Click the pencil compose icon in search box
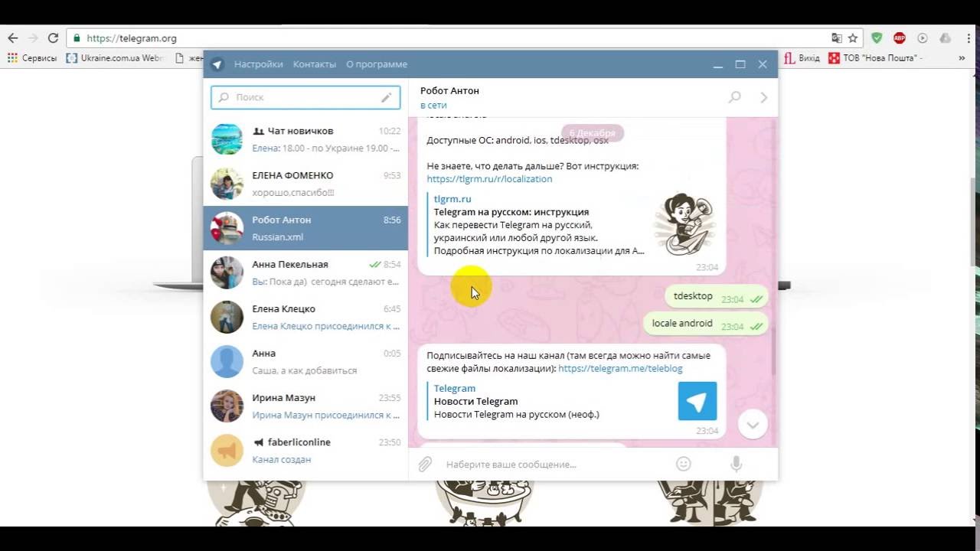The height and width of the screenshot is (551, 980). pyautogui.click(x=387, y=97)
